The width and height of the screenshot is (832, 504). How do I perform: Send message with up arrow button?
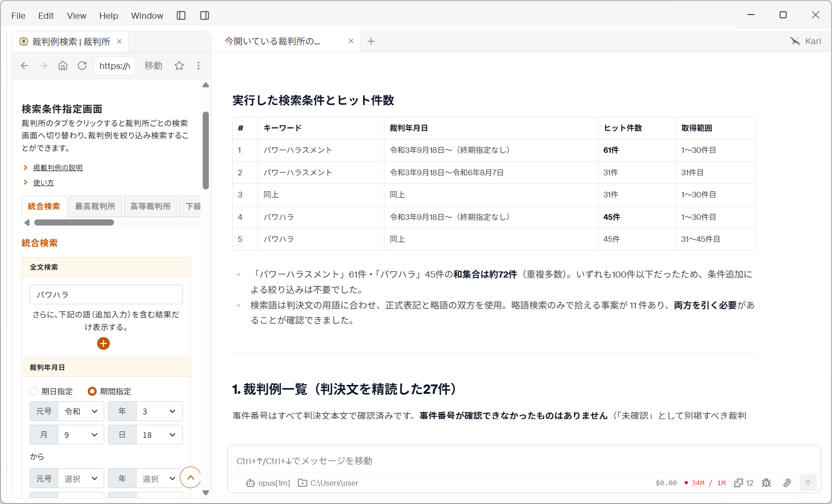(808, 483)
